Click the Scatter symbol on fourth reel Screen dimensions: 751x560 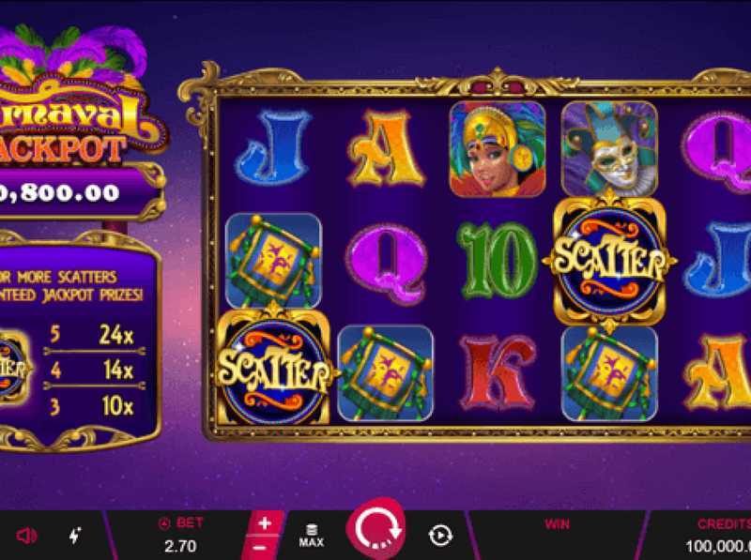pos(609,262)
